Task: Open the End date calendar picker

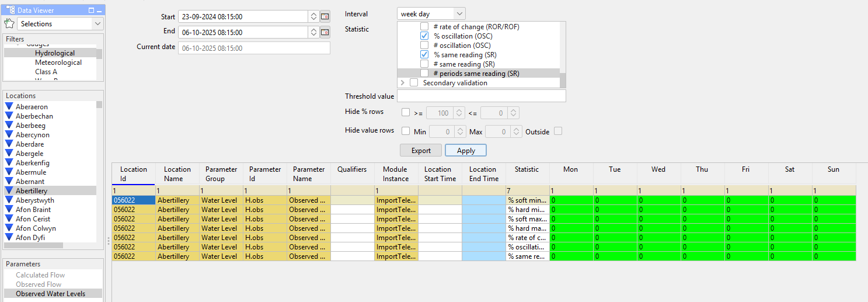Action: coord(325,32)
